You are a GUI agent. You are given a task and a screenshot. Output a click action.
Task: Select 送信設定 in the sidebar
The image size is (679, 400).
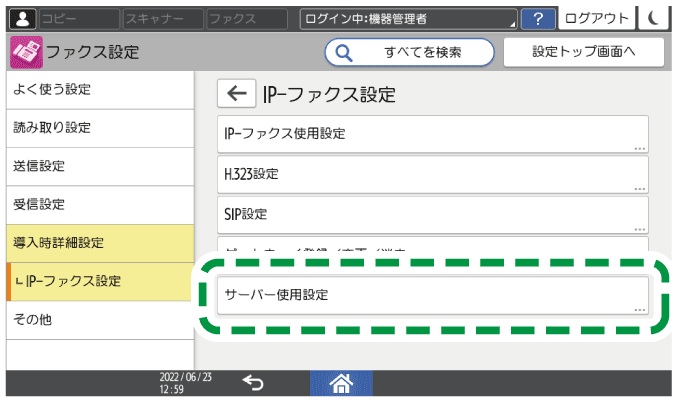click(100, 166)
